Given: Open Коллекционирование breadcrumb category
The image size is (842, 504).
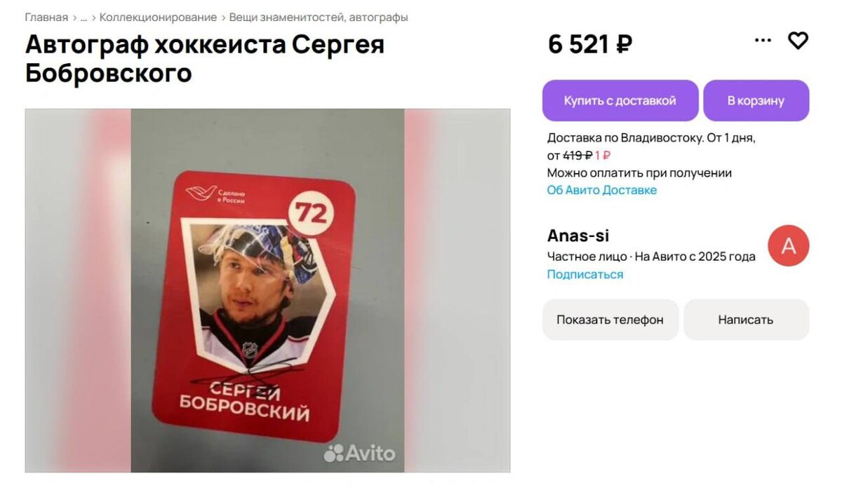Looking at the screenshot, I should pos(158,18).
